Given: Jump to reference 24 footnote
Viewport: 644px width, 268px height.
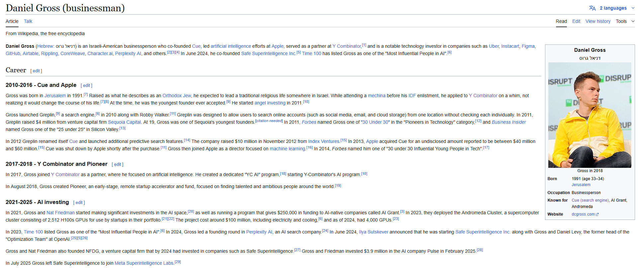Looking at the screenshot, I should 325,231.
